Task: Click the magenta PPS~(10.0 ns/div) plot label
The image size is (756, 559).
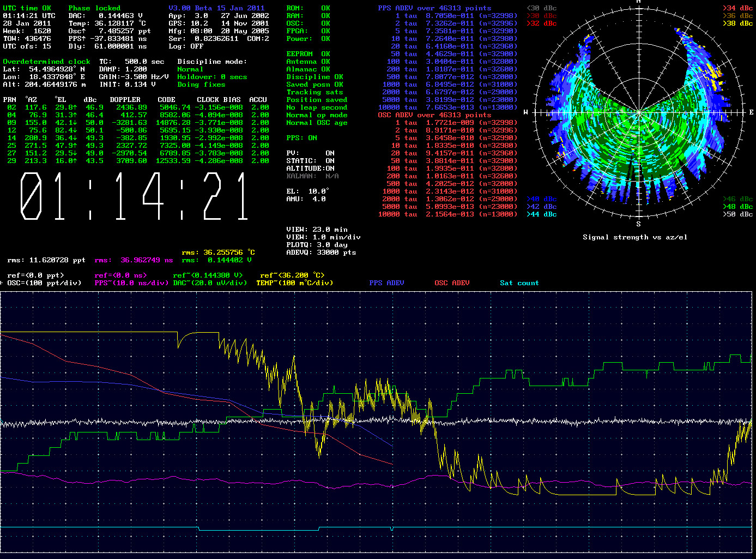Action: click(131, 283)
